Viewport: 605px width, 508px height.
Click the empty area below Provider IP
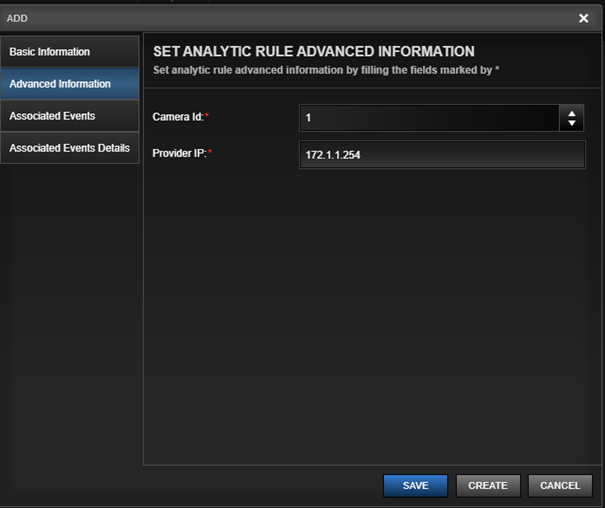coord(372,316)
